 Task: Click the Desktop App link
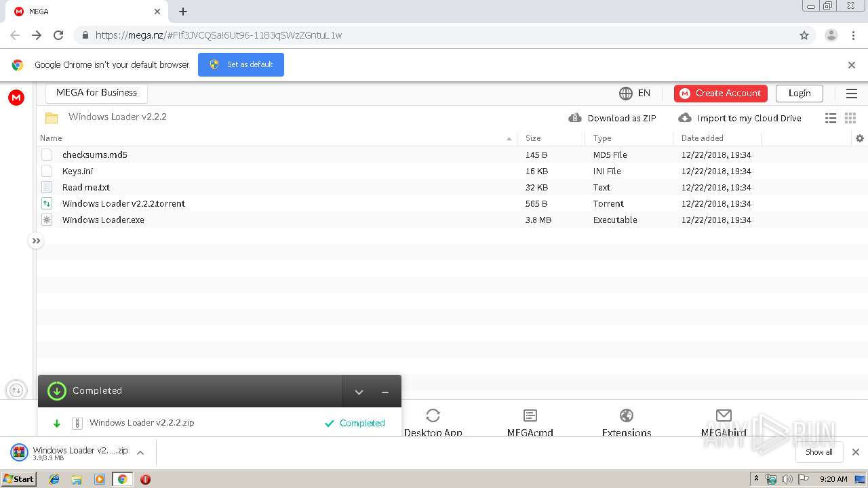433,423
